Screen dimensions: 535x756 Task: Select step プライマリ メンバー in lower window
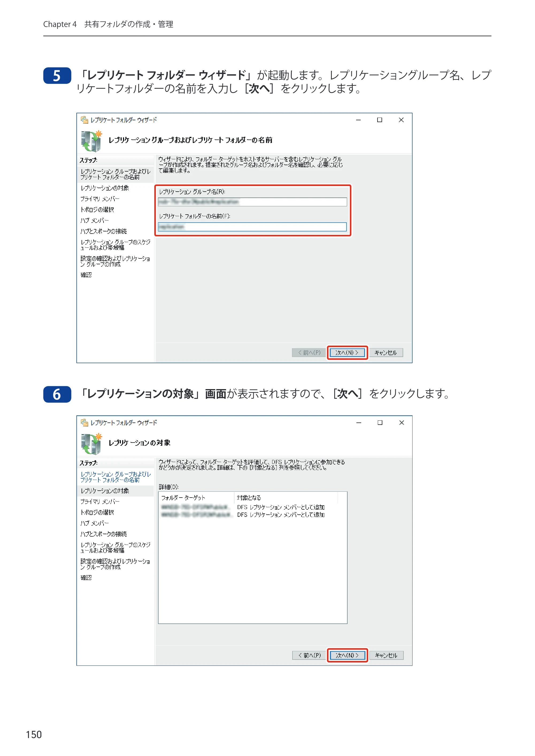click(x=100, y=502)
